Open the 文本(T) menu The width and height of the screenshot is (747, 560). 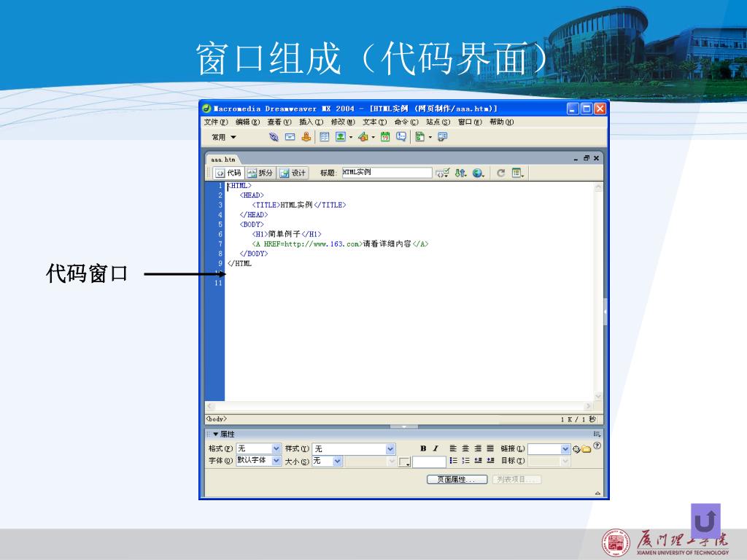374,122
